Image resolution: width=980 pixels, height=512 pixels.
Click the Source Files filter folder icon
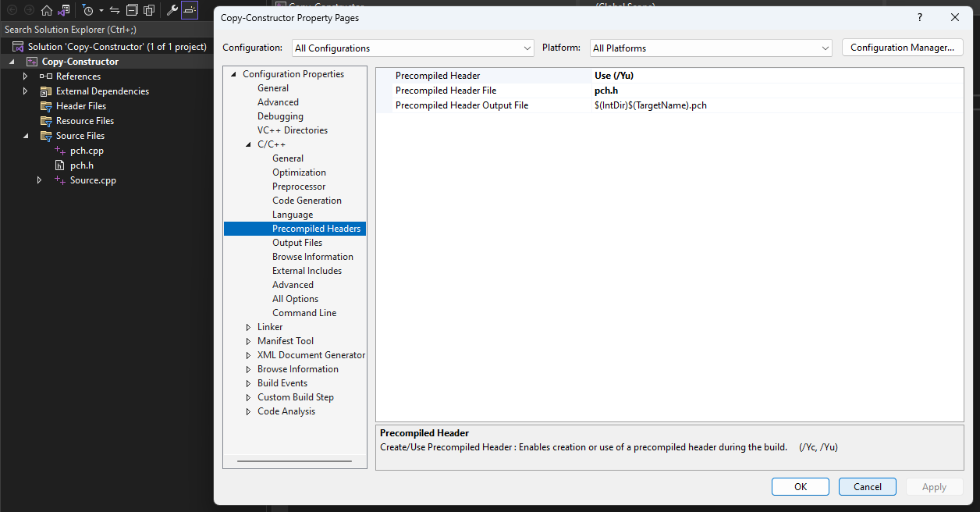pos(46,136)
